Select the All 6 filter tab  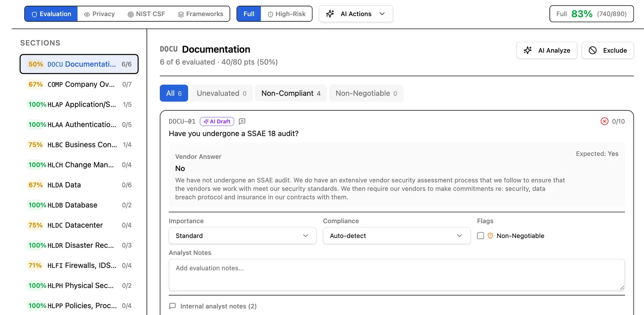(174, 93)
